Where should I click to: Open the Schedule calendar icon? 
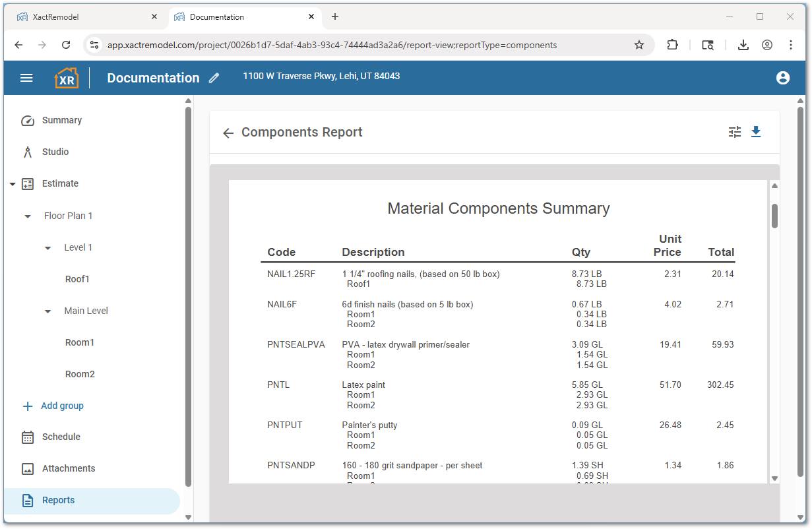pos(27,436)
